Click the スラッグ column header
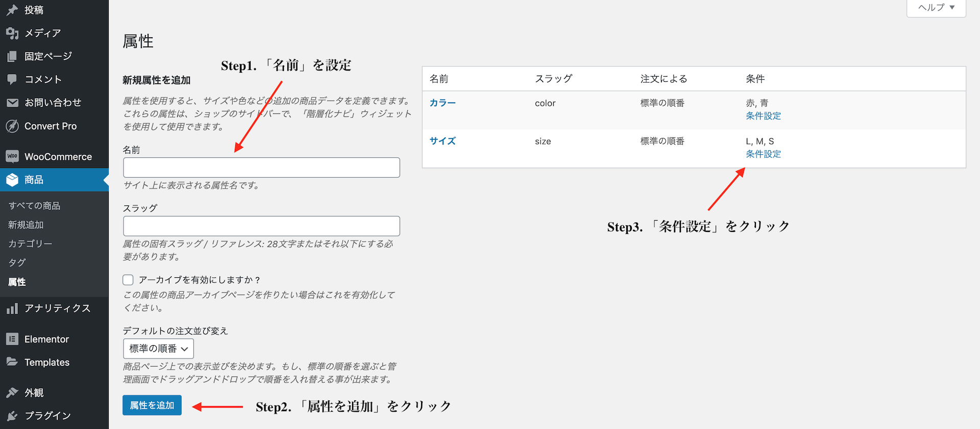980x429 pixels. (x=554, y=79)
